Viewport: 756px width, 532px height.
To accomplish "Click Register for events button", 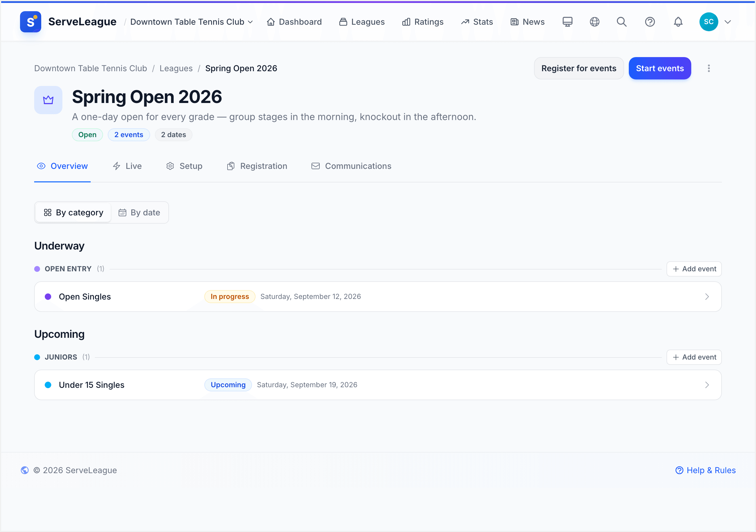I will point(578,68).
